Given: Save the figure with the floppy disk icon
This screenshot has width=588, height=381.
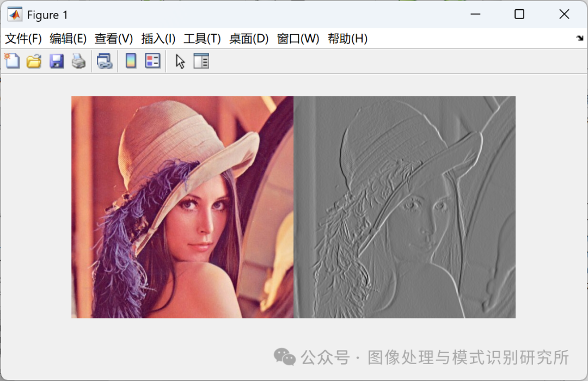Looking at the screenshot, I should pos(57,61).
